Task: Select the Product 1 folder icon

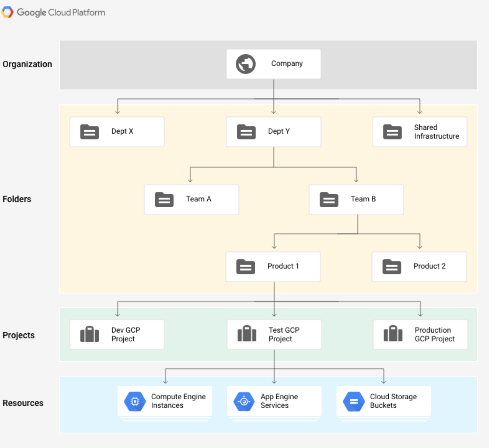Action: point(246,267)
